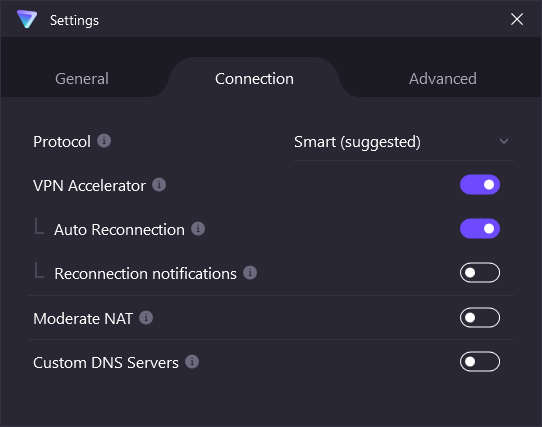Click the Settings window title
This screenshot has height=427, width=542.
pos(74,20)
